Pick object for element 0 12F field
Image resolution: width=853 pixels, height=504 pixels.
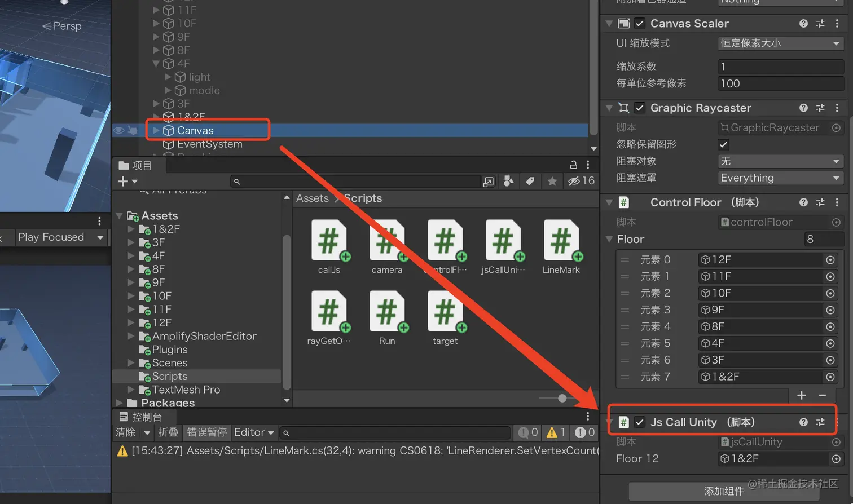click(830, 260)
